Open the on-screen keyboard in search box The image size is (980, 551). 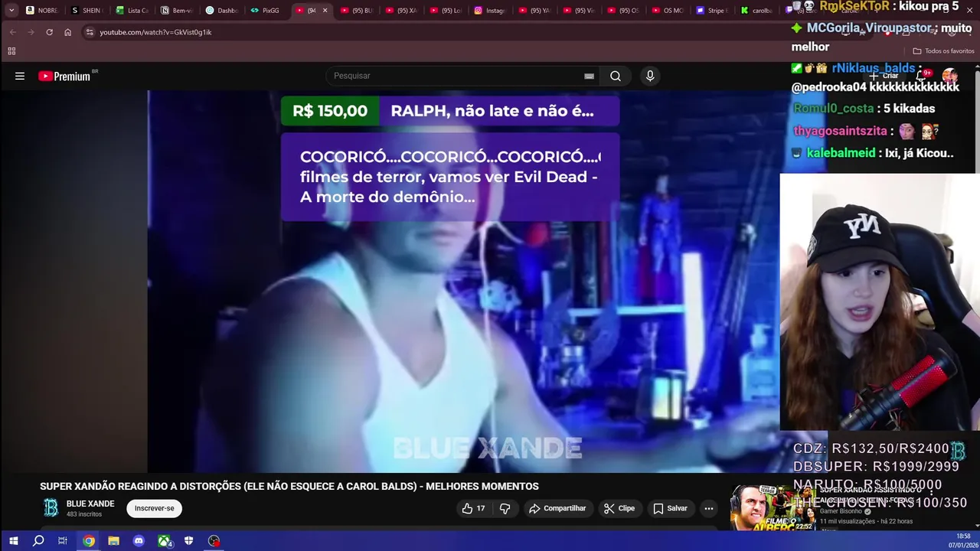[589, 76]
